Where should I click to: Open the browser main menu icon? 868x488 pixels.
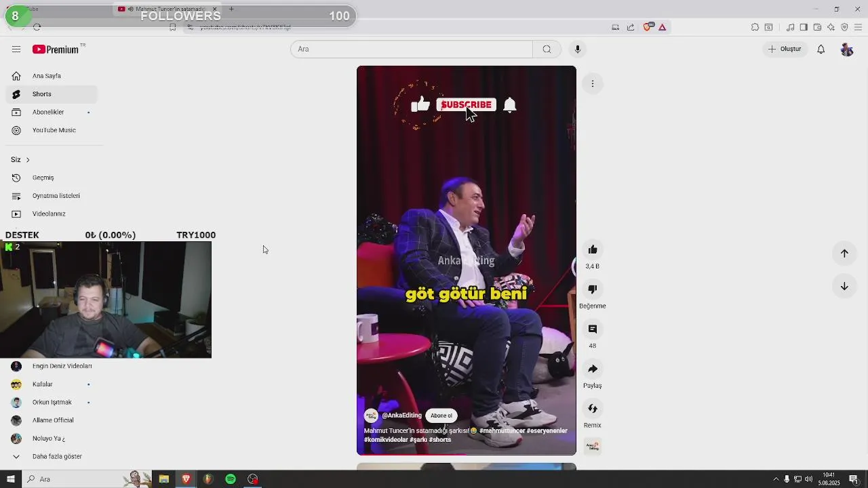click(x=859, y=27)
